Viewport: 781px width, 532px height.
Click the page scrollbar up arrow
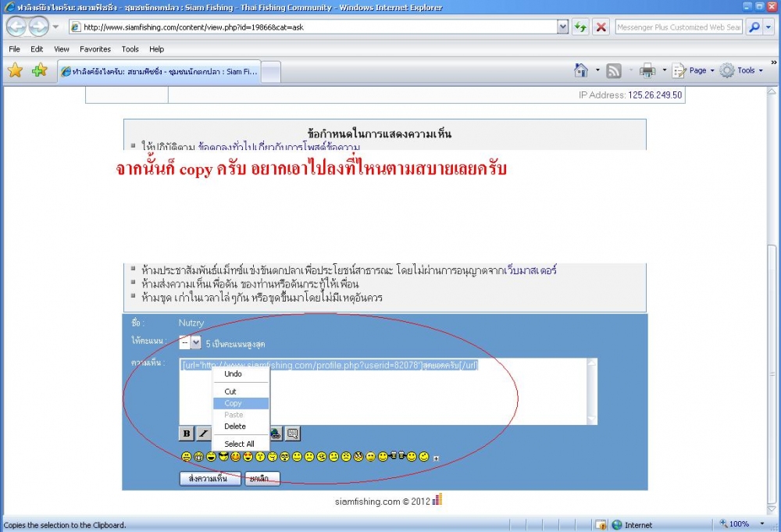click(772, 91)
